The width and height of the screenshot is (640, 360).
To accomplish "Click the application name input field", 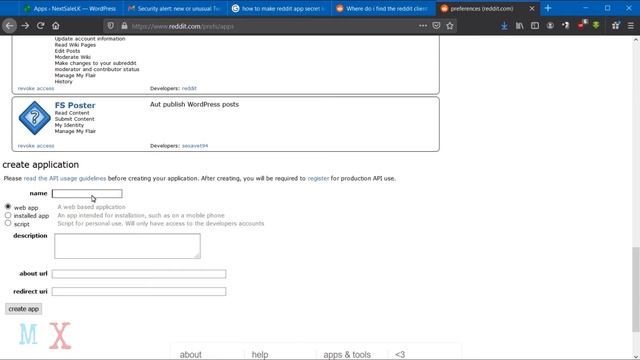I will coord(87,193).
